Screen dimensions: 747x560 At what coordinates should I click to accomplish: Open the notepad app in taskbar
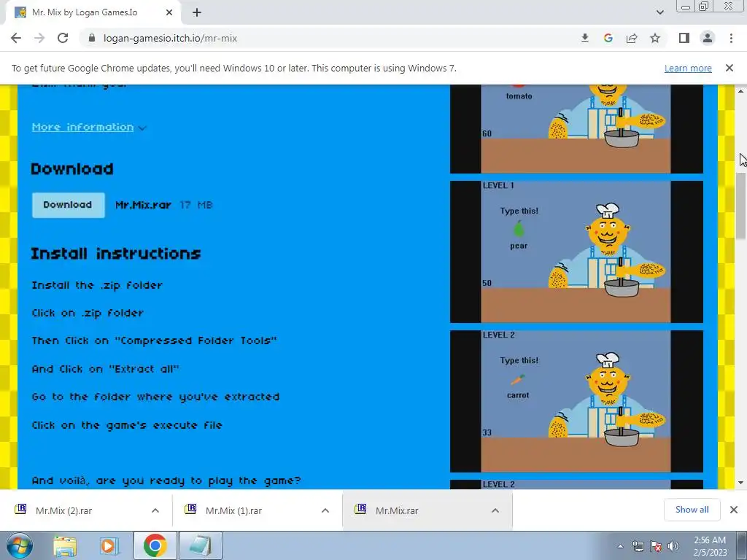point(201,545)
